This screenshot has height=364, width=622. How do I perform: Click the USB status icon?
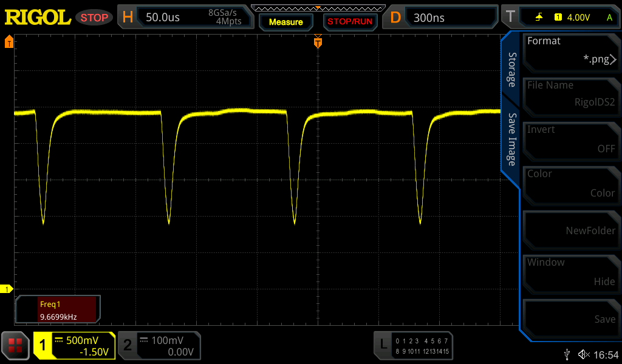coord(567,354)
